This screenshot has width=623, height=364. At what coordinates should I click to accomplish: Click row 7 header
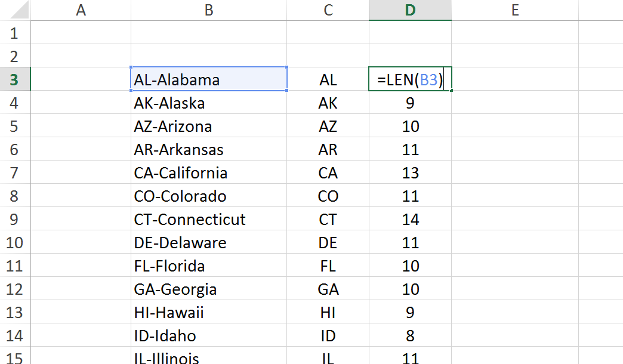[x=14, y=173]
